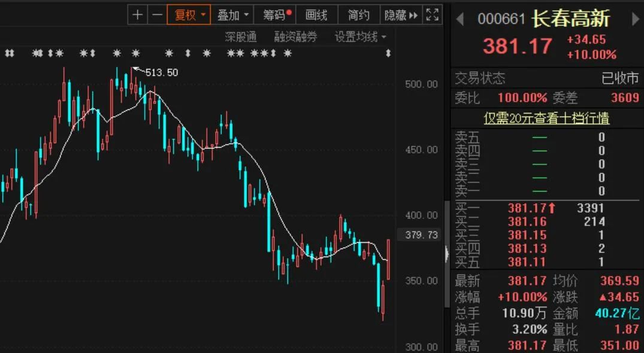
Task: Navigate to next stock with right arrow
Action: pos(633,19)
